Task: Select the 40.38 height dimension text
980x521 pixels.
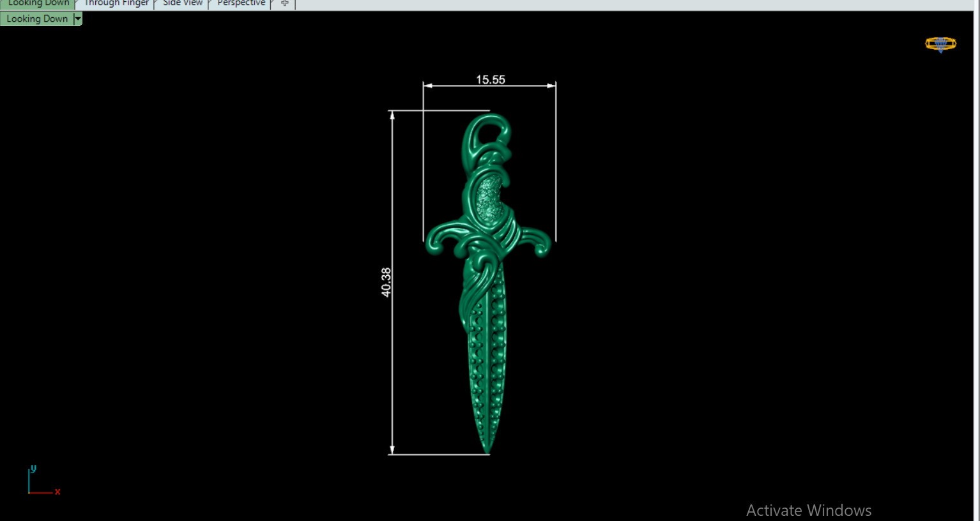Action: 386,282
